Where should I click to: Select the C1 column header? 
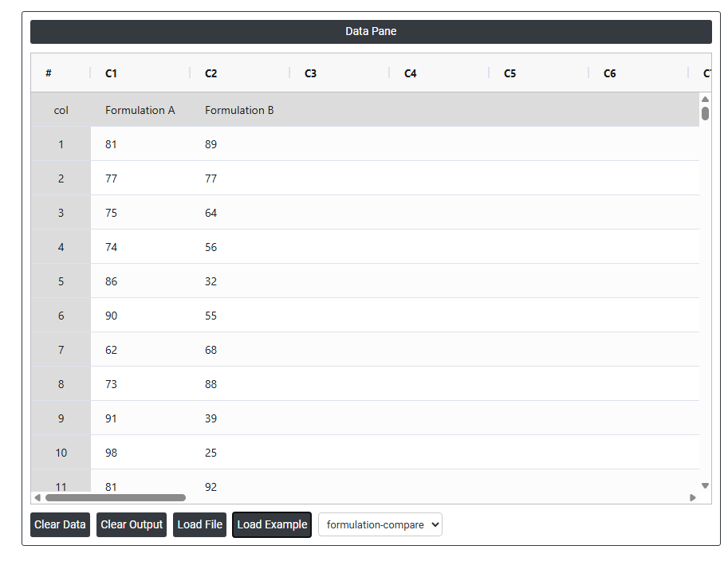(x=112, y=73)
